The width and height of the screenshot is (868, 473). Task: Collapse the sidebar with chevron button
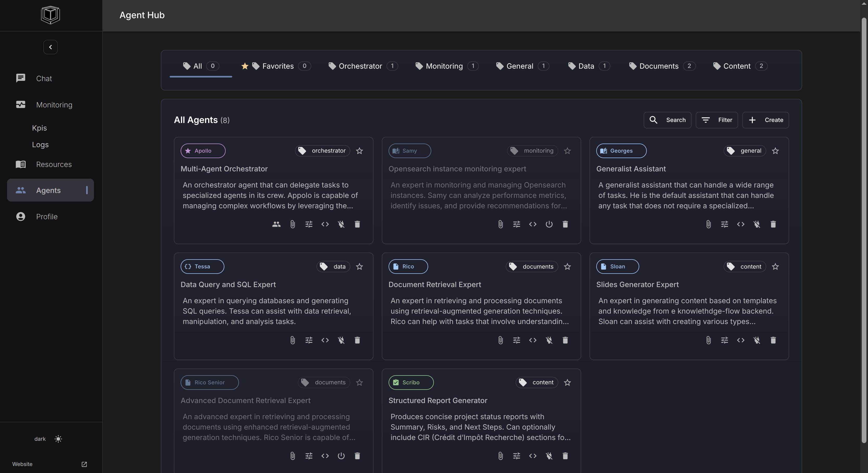[x=50, y=47]
